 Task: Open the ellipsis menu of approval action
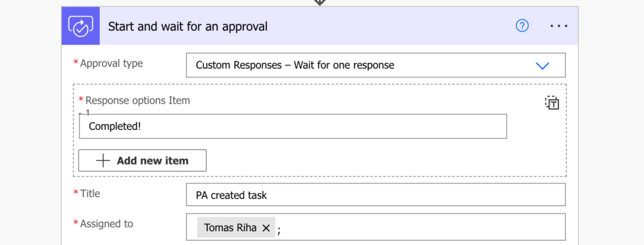(559, 26)
